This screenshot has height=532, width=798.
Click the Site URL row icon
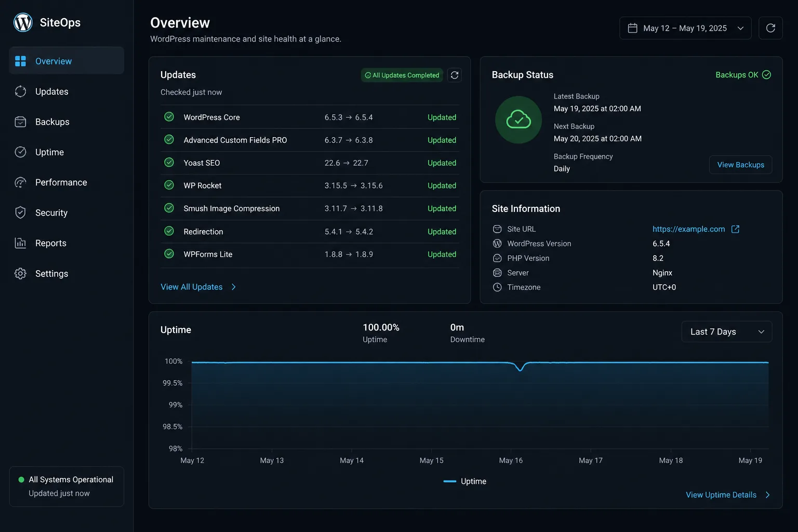497,229
